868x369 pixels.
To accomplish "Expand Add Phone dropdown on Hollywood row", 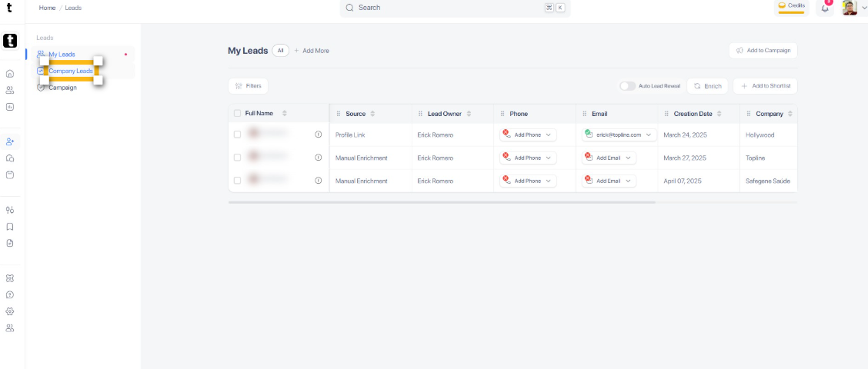I will point(528,135).
